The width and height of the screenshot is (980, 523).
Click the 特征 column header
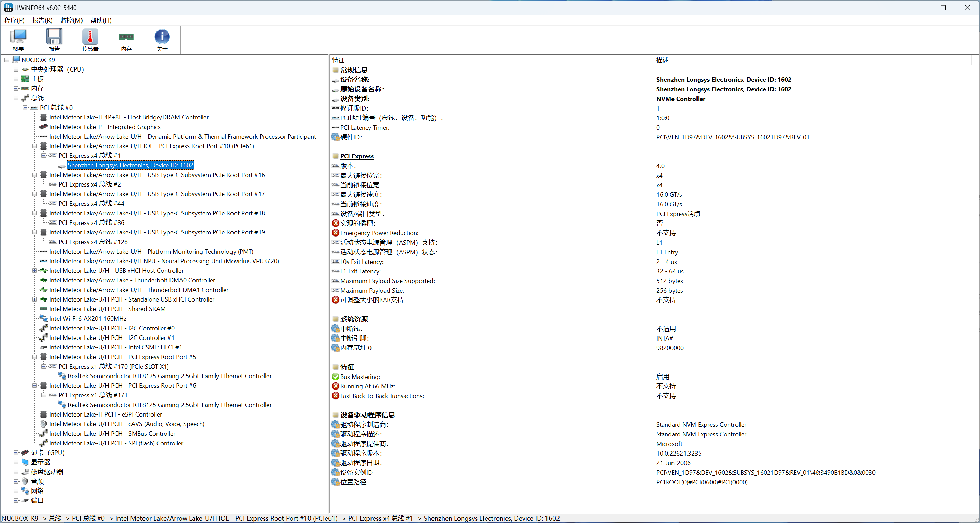(338, 60)
